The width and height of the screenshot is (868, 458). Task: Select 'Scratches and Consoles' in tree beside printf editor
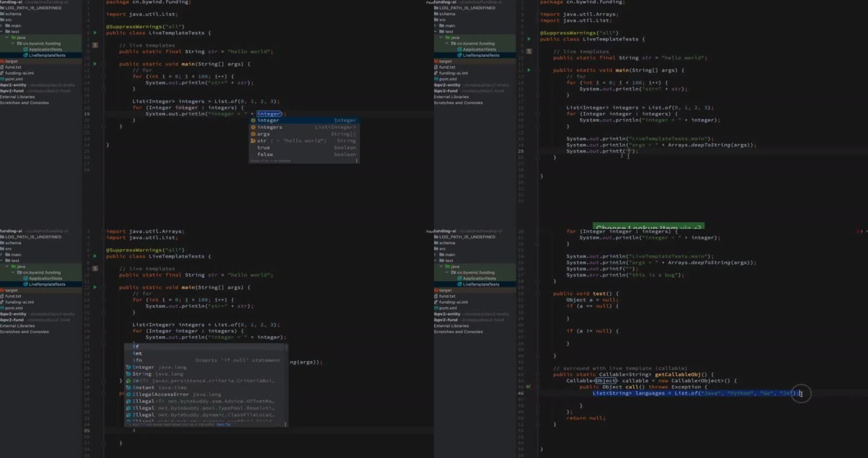coord(458,102)
